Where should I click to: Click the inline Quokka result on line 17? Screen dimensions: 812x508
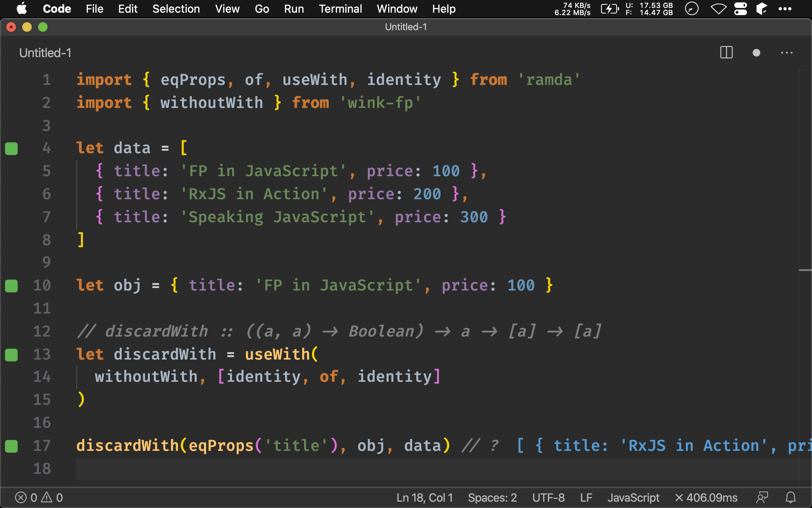point(664,446)
